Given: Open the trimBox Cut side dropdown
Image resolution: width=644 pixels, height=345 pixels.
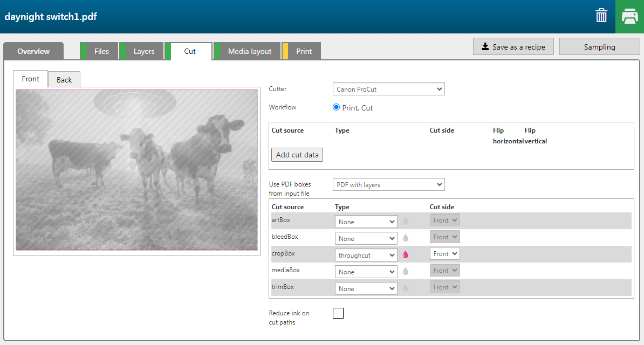Looking at the screenshot, I should tap(445, 287).
